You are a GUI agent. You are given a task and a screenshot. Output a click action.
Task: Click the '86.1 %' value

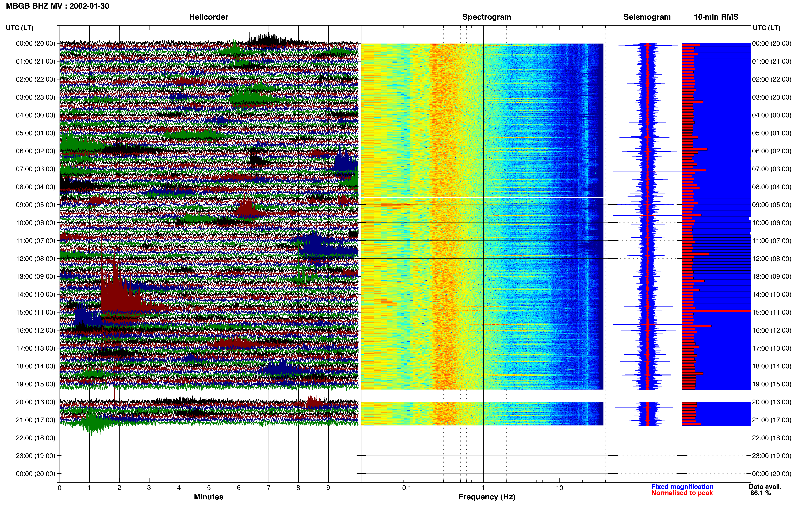[x=761, y=493]
